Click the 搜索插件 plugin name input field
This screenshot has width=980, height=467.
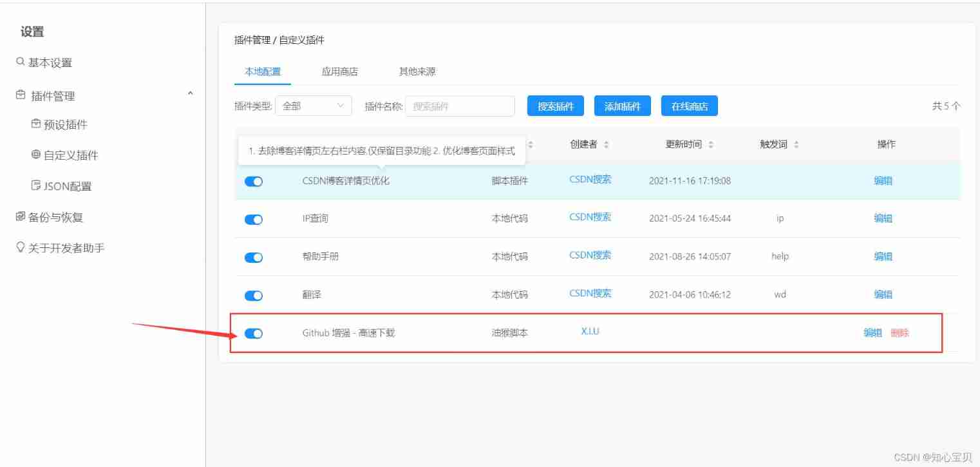(x=460, y=106)
